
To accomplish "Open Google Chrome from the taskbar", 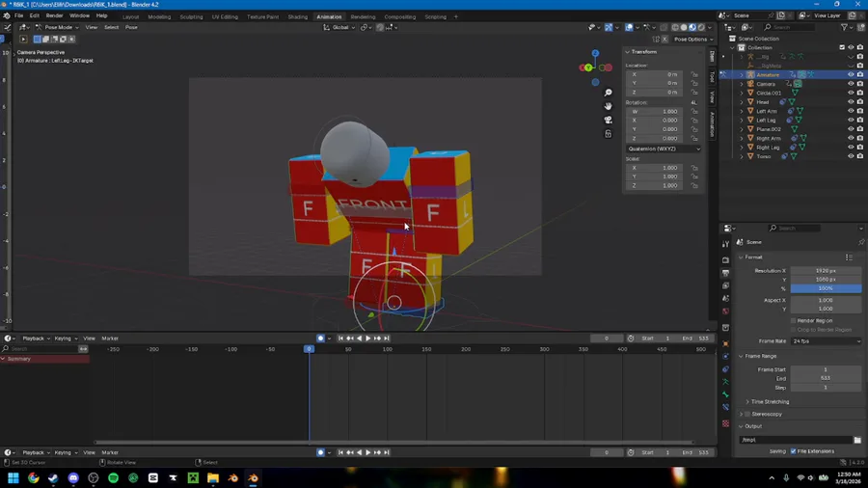I will (33, 478).
